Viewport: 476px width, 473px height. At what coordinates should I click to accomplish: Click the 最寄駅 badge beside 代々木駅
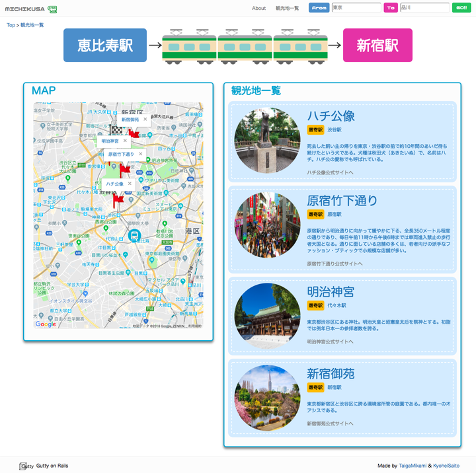tap(315, 305)
